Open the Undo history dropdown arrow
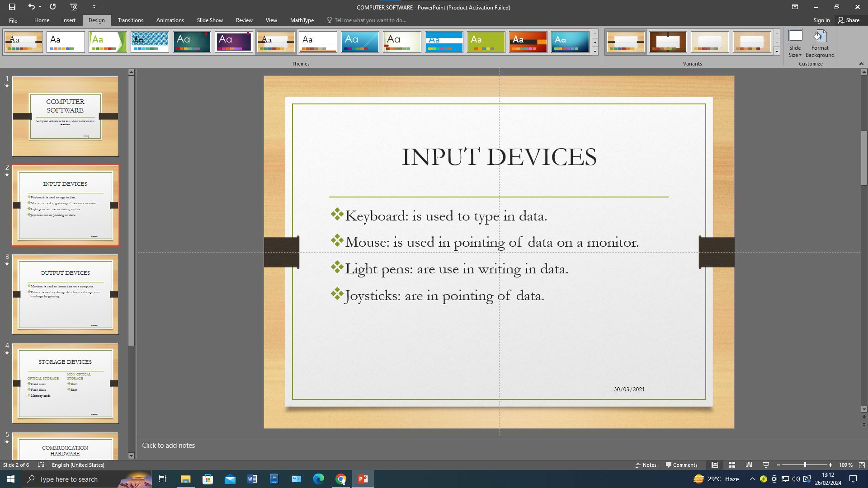This screenshot has height=488, width=868. [x=40, y=7]
